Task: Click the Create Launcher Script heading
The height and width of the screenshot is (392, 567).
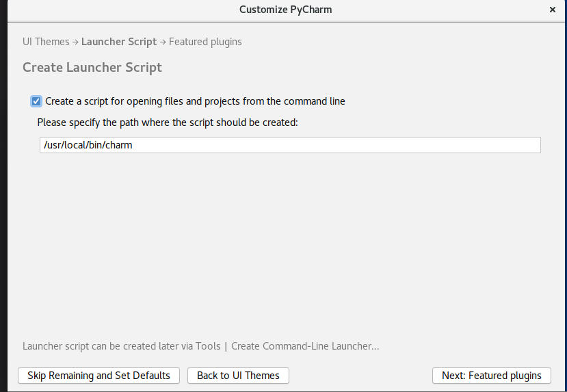Action: pyautogui.click(x=92, y=68)
